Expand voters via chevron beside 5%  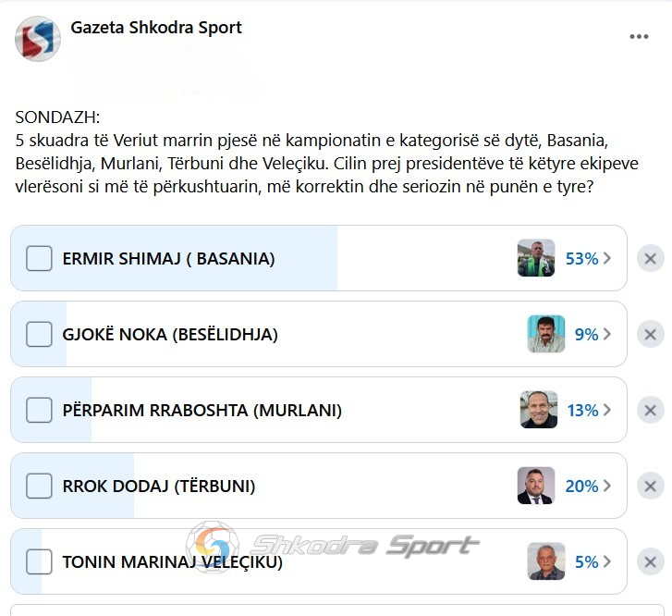607,561
